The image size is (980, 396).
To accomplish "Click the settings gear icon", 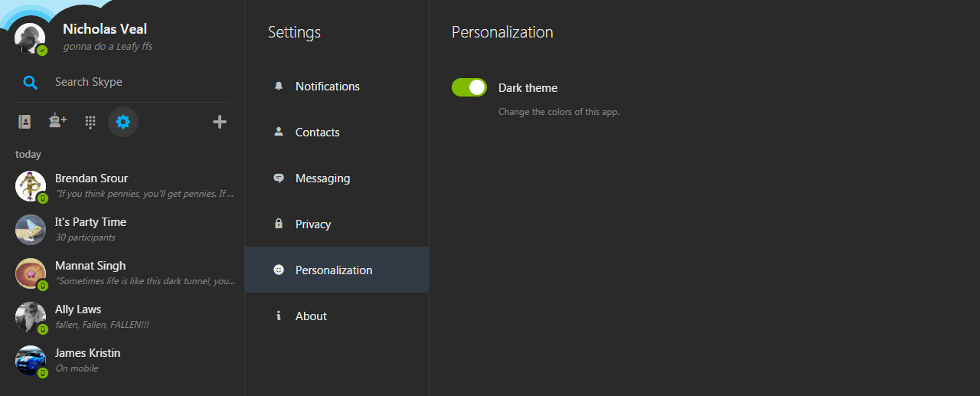I will tap(123, 122).
